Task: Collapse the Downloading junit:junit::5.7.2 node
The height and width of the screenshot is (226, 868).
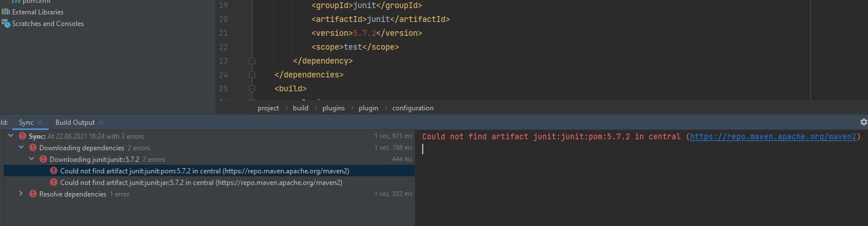Action: pos(31,160)
